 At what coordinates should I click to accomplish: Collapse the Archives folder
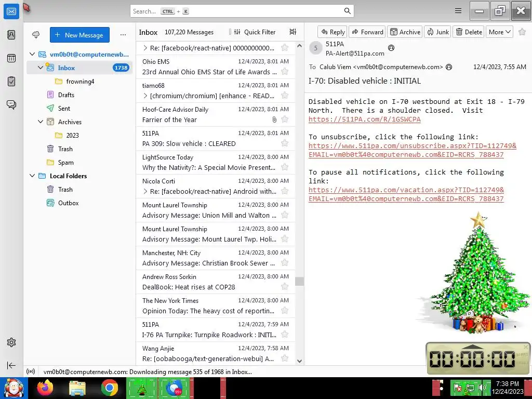coord(41,122)
